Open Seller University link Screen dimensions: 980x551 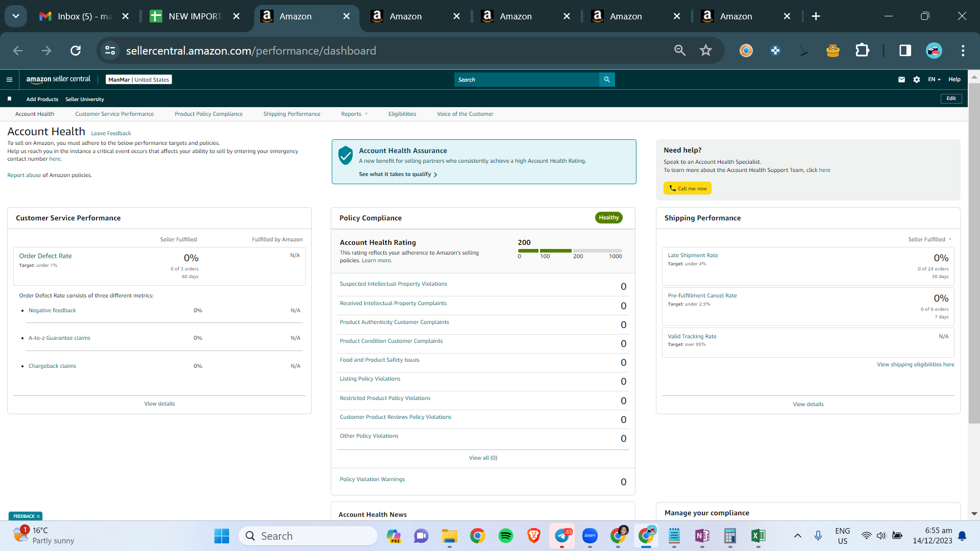(85, 99)
